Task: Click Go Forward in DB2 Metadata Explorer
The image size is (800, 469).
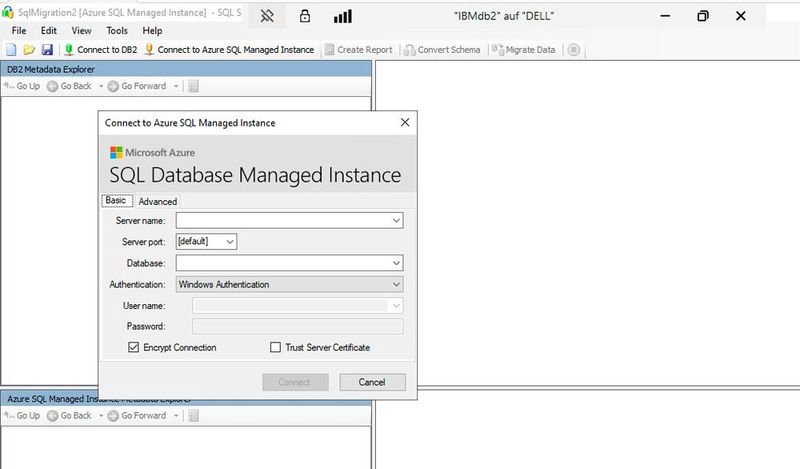Action: coord(137,86)
